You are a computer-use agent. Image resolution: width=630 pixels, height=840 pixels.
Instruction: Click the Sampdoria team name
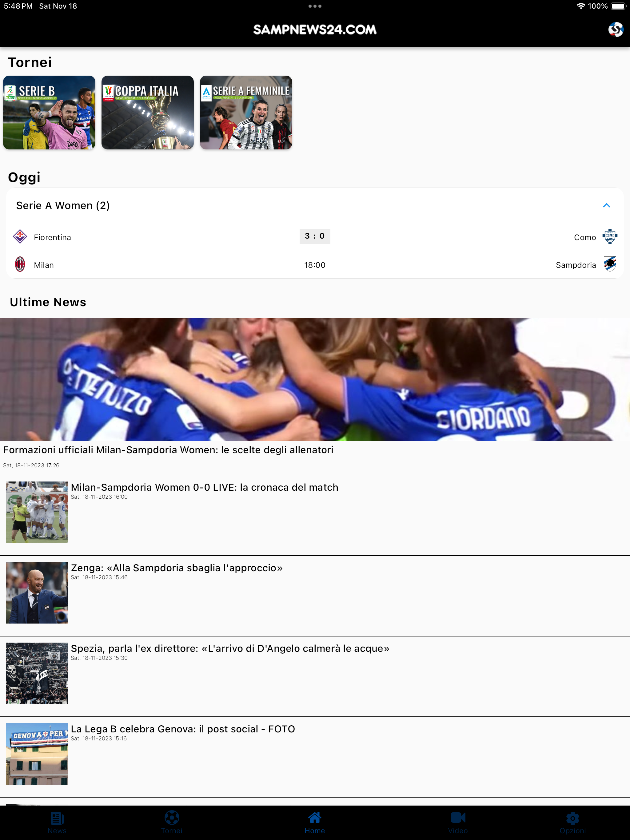tap(576, 265)
